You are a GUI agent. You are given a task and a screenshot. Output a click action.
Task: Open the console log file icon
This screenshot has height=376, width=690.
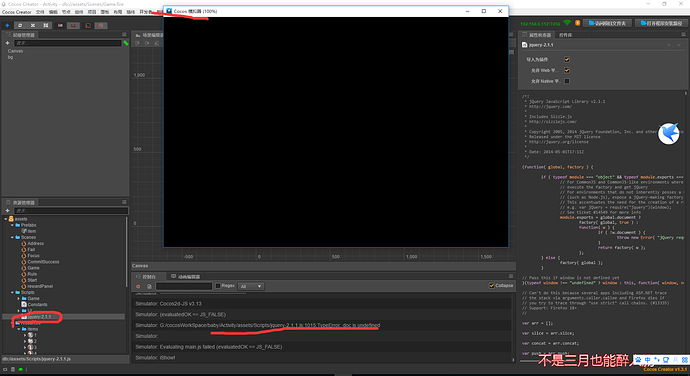pyautogui.click(x=149, y=287)
